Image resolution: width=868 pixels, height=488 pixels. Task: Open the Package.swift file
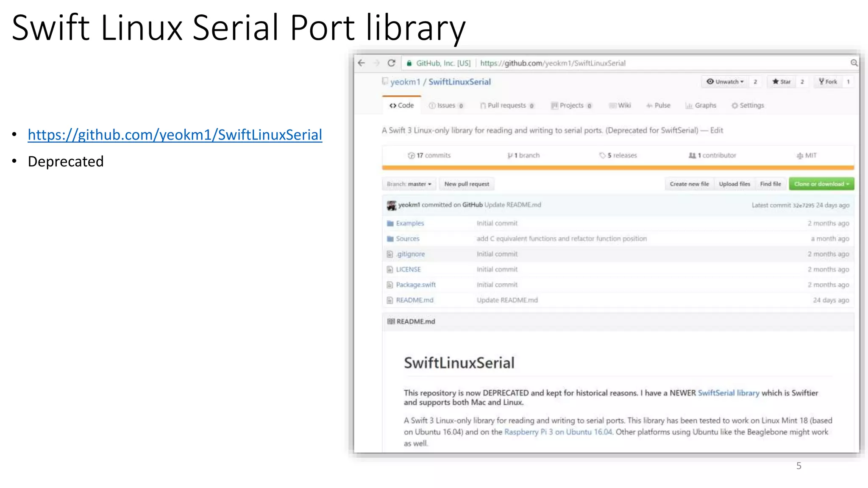pos(416,285)
